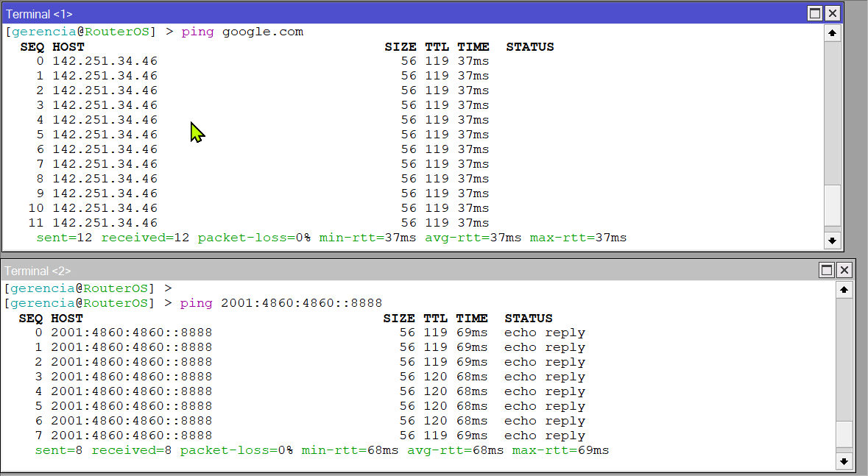Click the STATUS column header in Terminal <2>
The image size is (868, 476).
pos(528,319)
